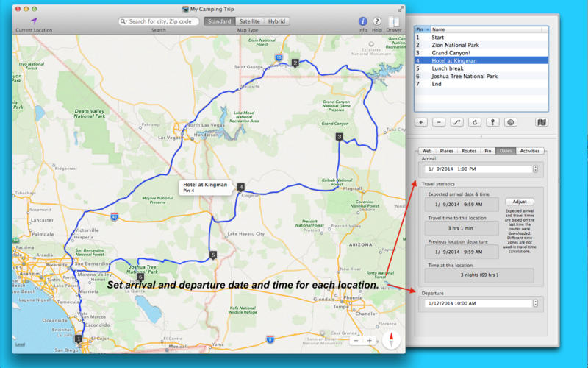Click the Current Location arrow icon
This screenshot has height=368, width=588.
[x=34, y=21]
